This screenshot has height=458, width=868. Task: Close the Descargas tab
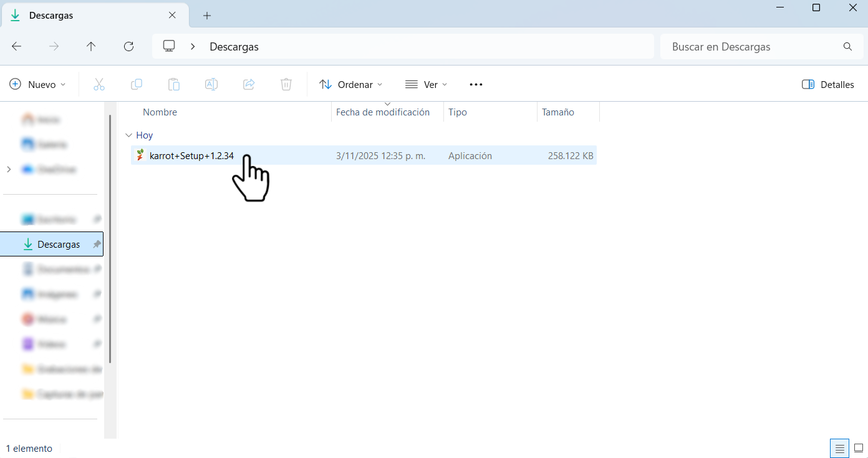pos(173,16)
